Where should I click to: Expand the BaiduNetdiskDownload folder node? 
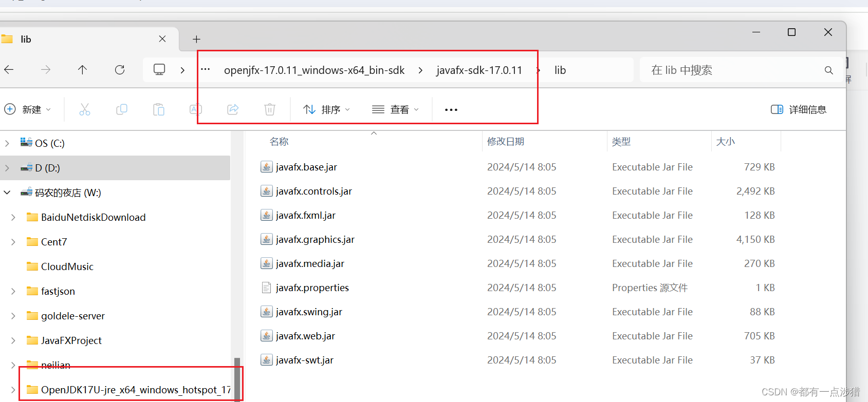coord(13,217)
